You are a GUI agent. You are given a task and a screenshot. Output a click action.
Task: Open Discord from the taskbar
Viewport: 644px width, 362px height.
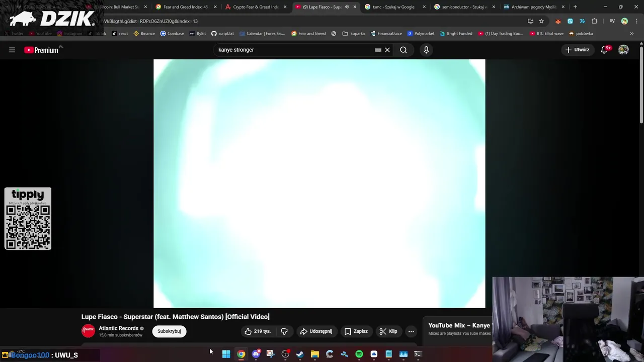(x=256, y=354)
